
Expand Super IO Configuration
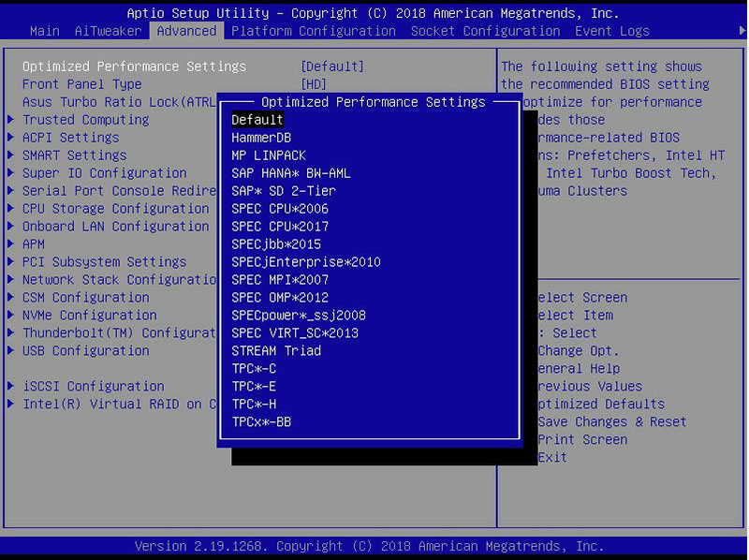(x=104, y=173)
